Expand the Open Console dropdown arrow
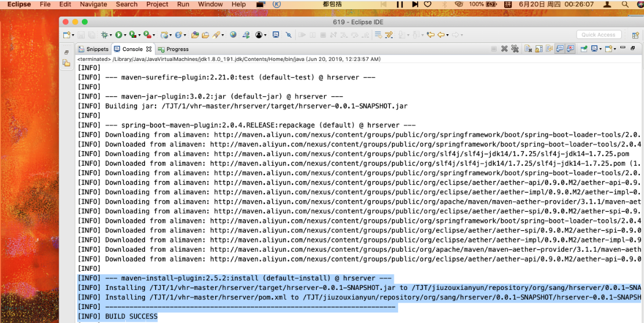 click(615, 49)
